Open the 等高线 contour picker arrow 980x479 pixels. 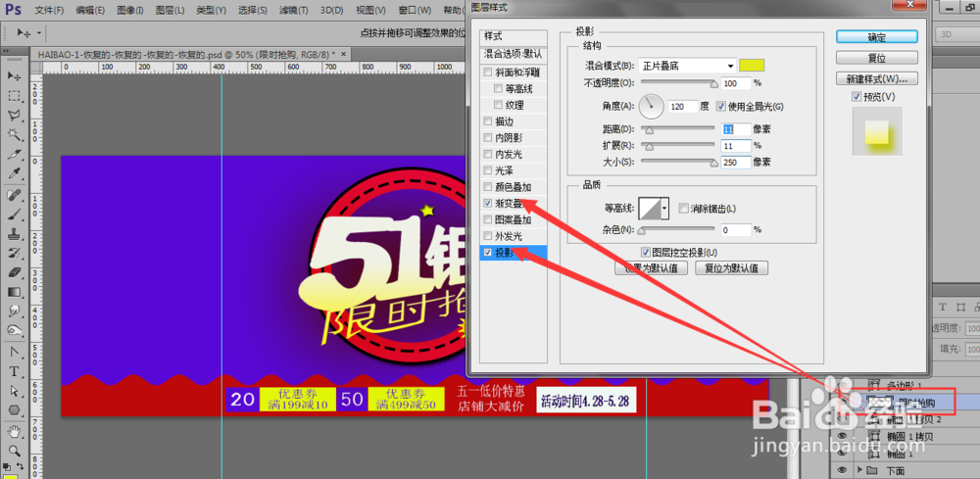click(665, 208)
